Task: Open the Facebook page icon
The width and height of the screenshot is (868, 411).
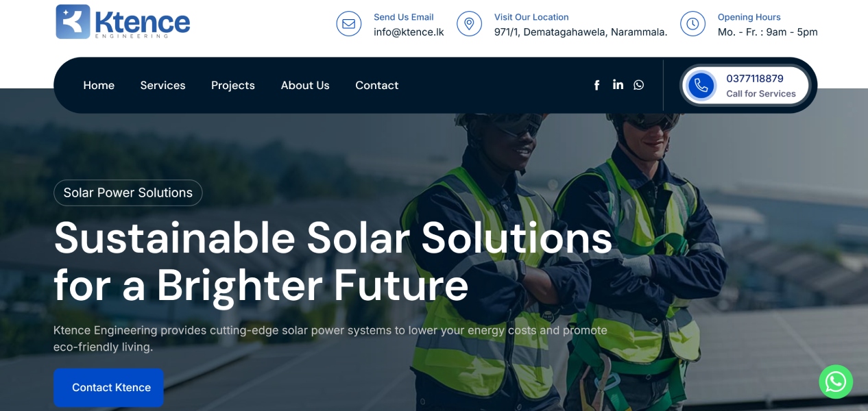Action: click(596, 85)
